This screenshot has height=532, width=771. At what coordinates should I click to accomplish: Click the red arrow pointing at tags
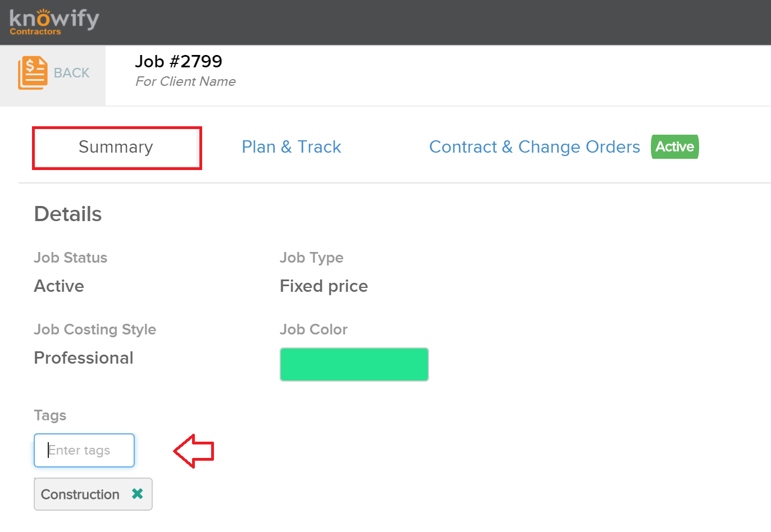coord(194,451)
